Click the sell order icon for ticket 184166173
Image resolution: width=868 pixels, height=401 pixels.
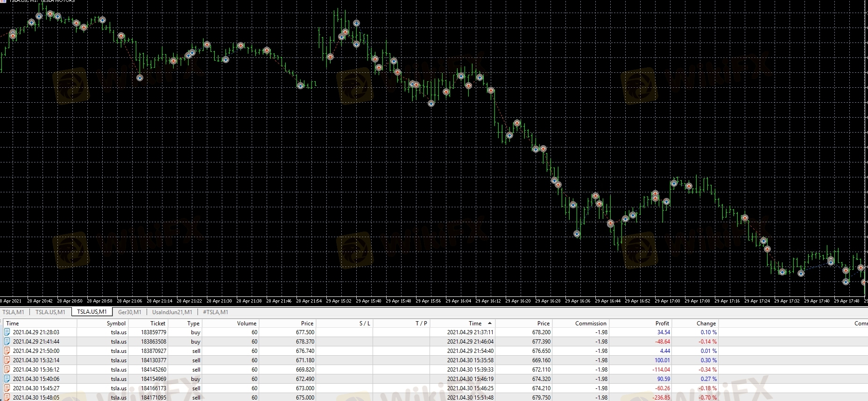pyautogui.click(x=7, y=388)
